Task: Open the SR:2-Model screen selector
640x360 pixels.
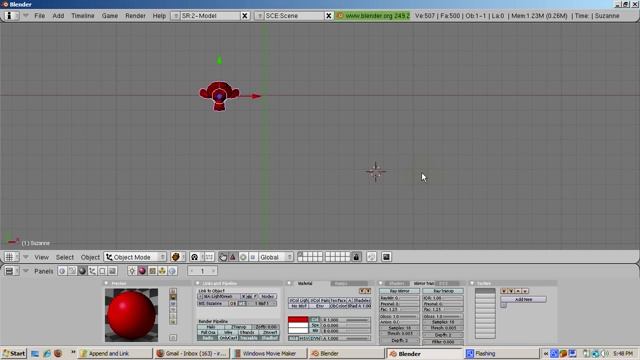Action: click(x=175, y=16)
